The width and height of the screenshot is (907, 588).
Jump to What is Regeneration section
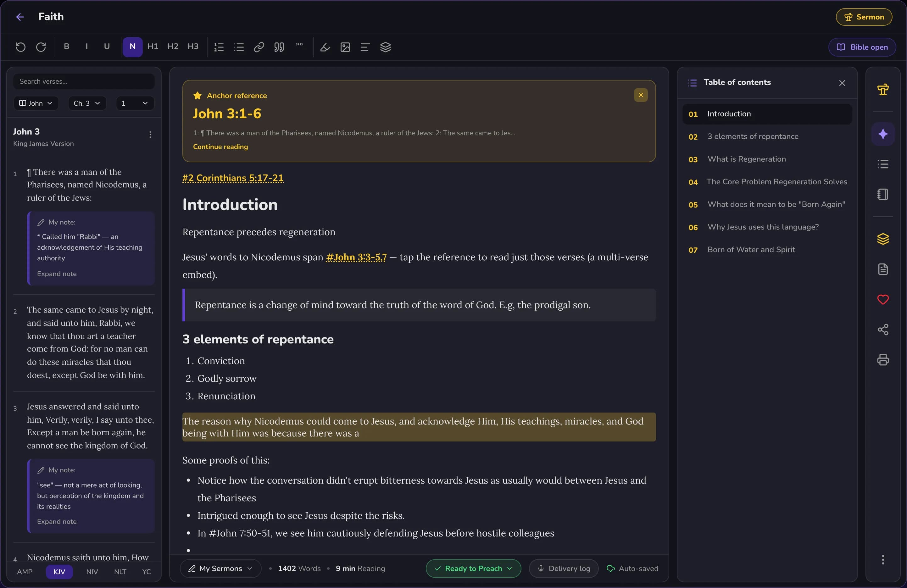tap(767, 159)
